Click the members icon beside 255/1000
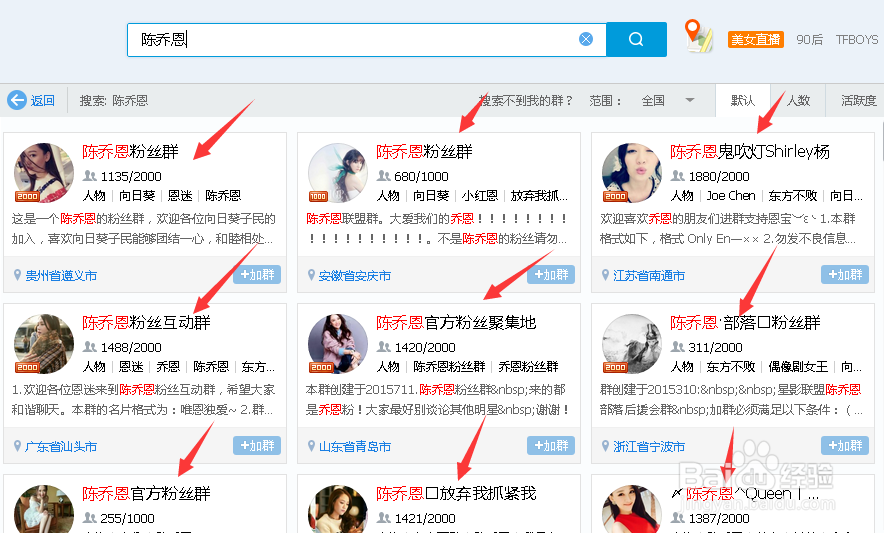The width and height of the screenshot is (884, 534). click(x=90, y=518)
